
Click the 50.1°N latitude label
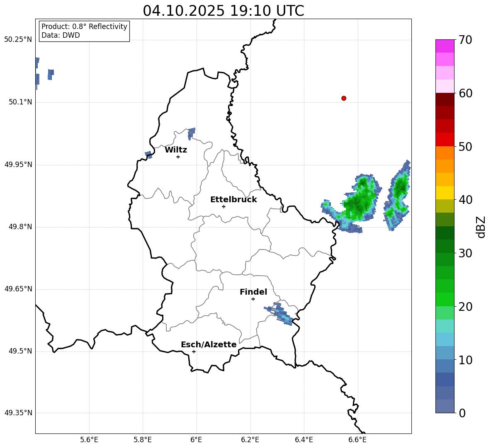pyautogui.click(x=20, y=102)
